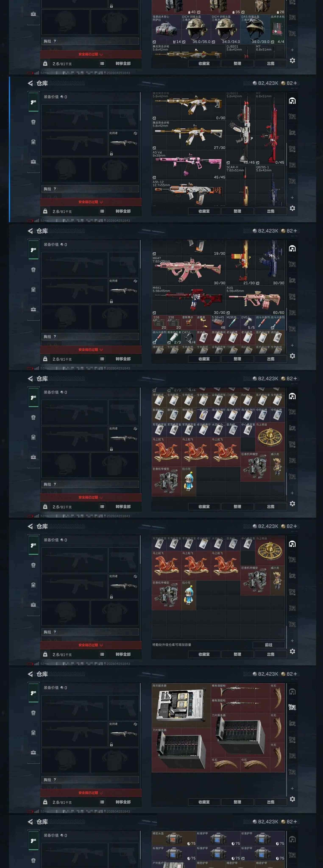Click list icon beside 转移全部 in 阵列服务器 panel
The height and width of the screenshot is (868, 323).
click(x=102, y=802)
